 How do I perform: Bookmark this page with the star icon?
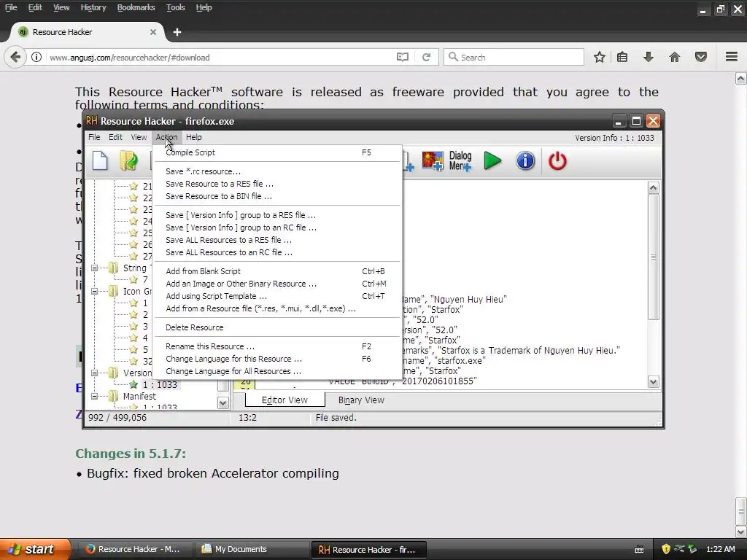(600, 57)
